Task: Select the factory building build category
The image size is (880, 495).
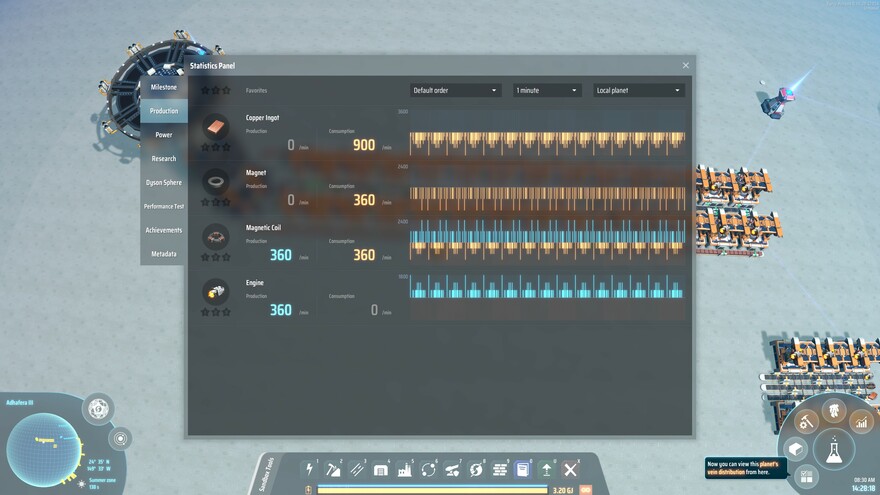Action: [404, 469]
